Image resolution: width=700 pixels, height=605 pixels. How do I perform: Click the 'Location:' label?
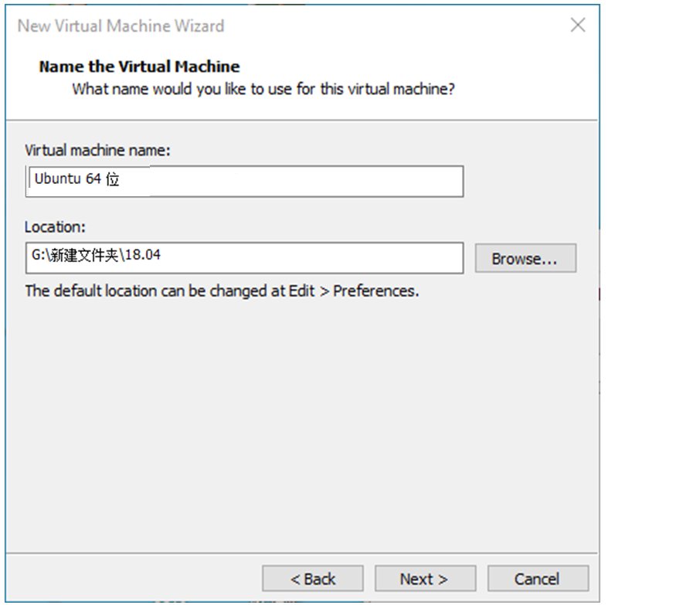tap(55, 227)
